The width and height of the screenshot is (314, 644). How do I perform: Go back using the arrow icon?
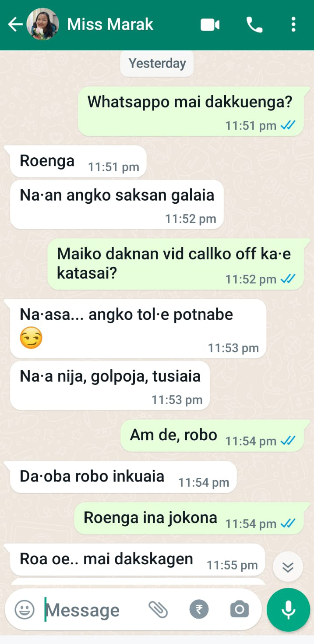(x=15, y=25)
